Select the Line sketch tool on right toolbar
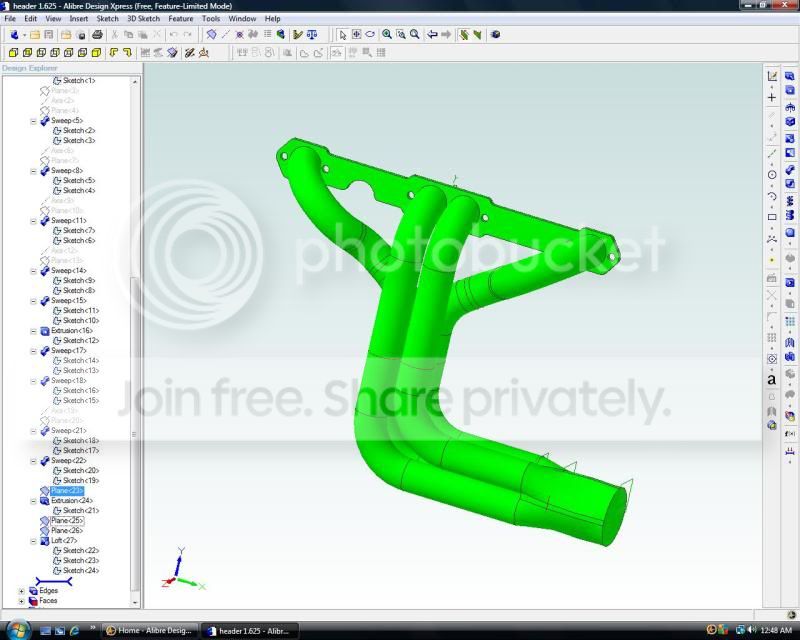Screen dimensions: 800x640 pyautogui.click(x=772, y=154)
